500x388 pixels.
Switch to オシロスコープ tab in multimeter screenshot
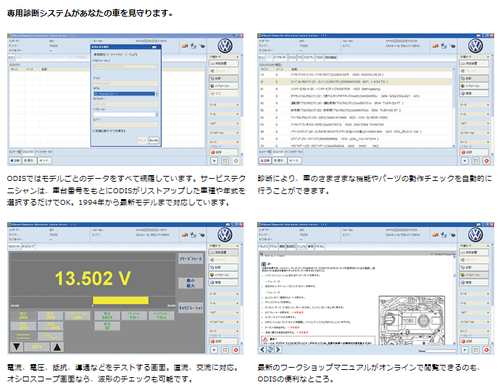[28, 246]
